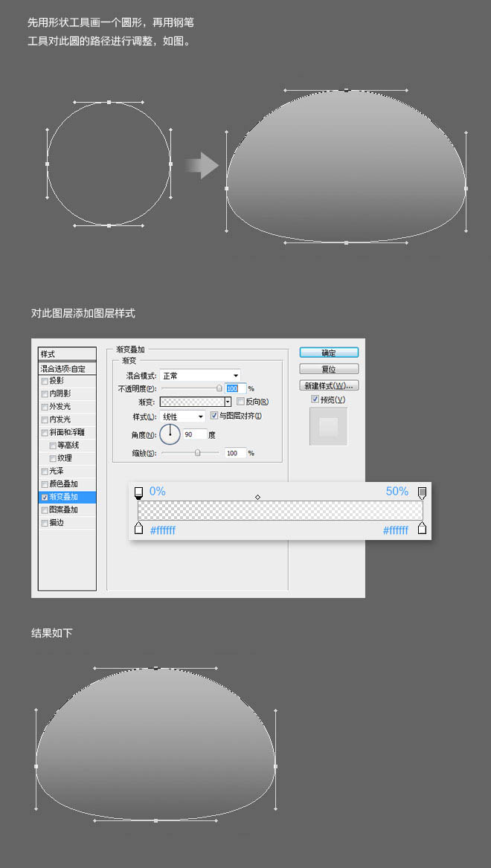Click the '对此图层添加图层样式' heading text
Image resolution: width=491 pixels, height=868 pixels.
tap(83, 313)
